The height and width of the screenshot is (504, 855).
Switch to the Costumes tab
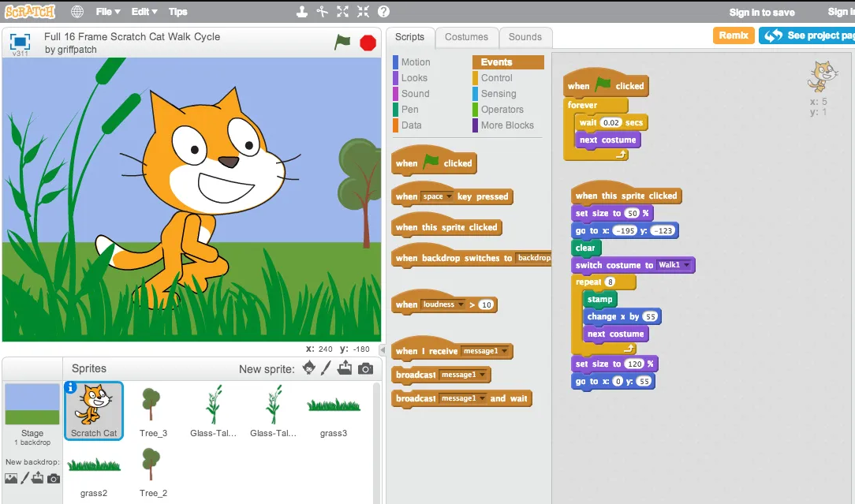tap(467, 37)
